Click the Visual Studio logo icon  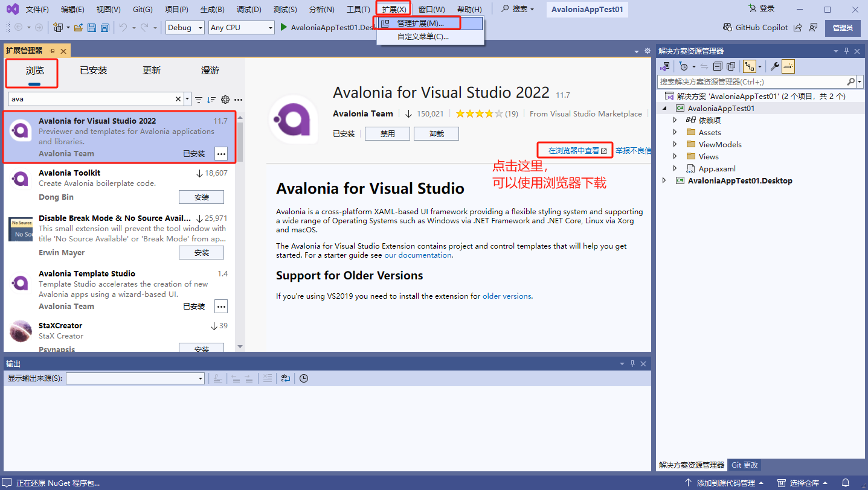12,9
